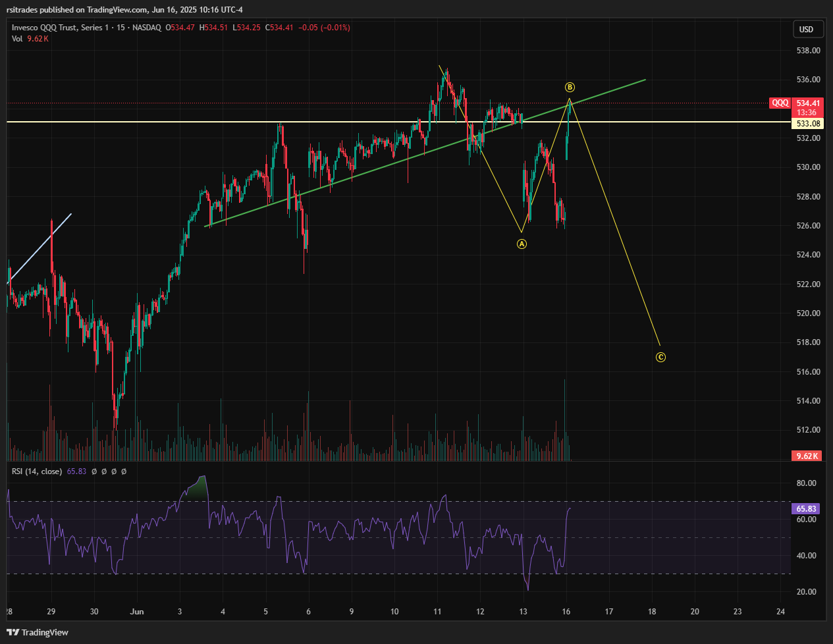Click the 11 date axis label
The height and width of the screenshot is (644, 833).
[437, 612]
